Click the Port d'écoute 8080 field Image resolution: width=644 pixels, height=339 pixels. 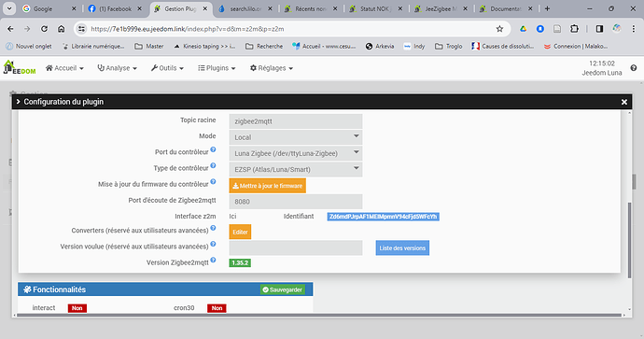click(x=296, y=202)
